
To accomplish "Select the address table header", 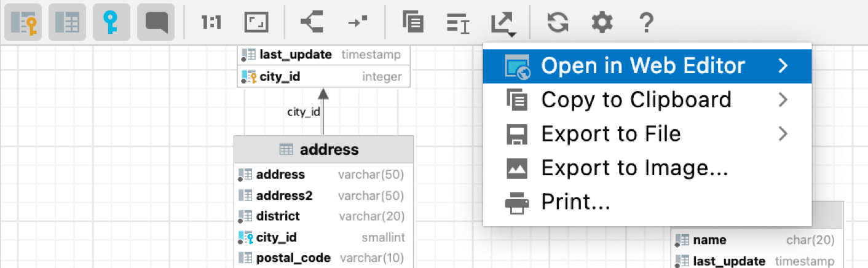I will (x=323, y=149).
